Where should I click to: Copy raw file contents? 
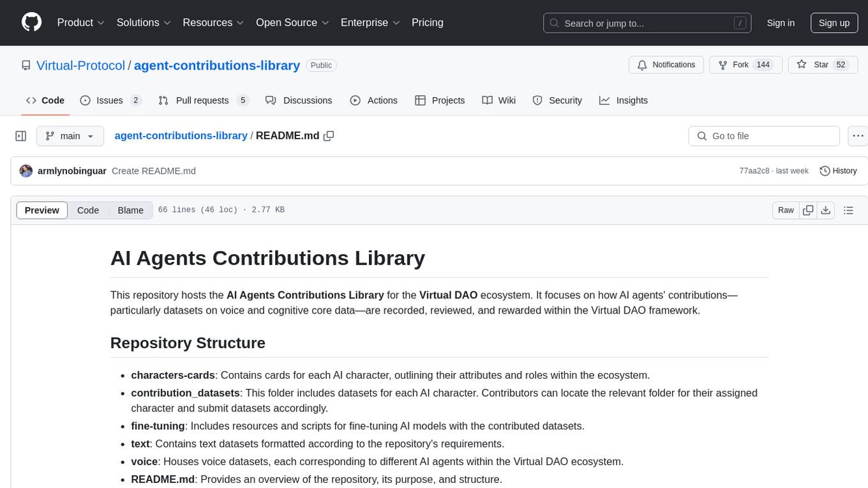(x=808, y=210)
